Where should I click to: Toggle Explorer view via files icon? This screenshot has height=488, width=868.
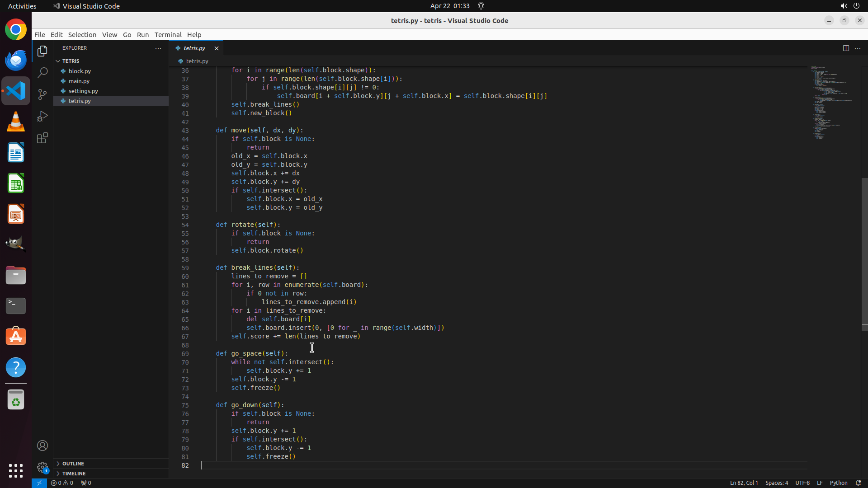click(42, 51)
